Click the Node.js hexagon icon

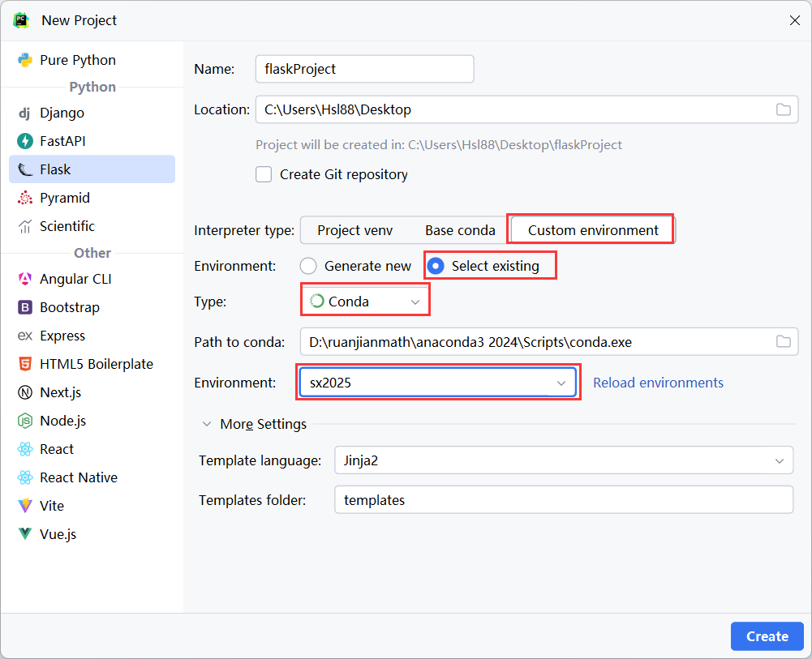(25, 421)
